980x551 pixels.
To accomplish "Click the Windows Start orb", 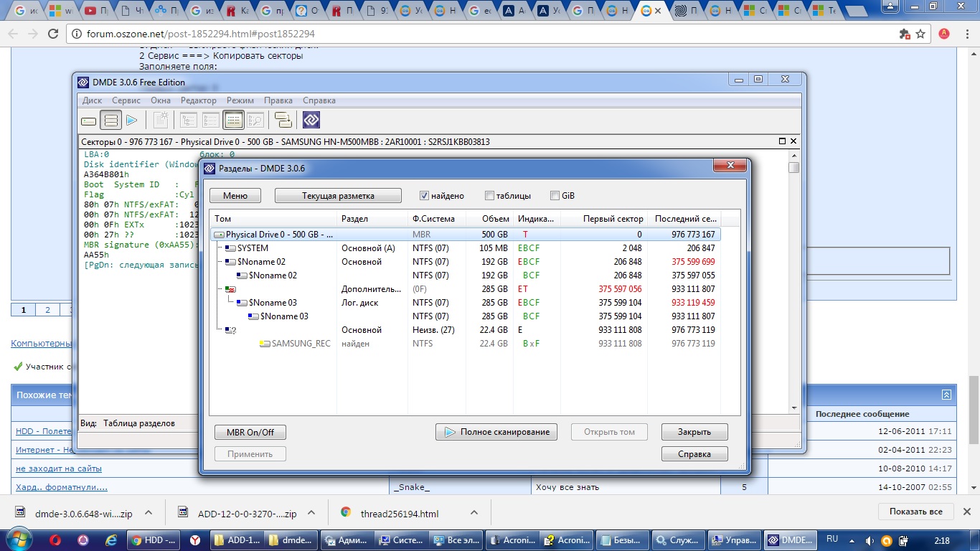I will click(19, 540).
